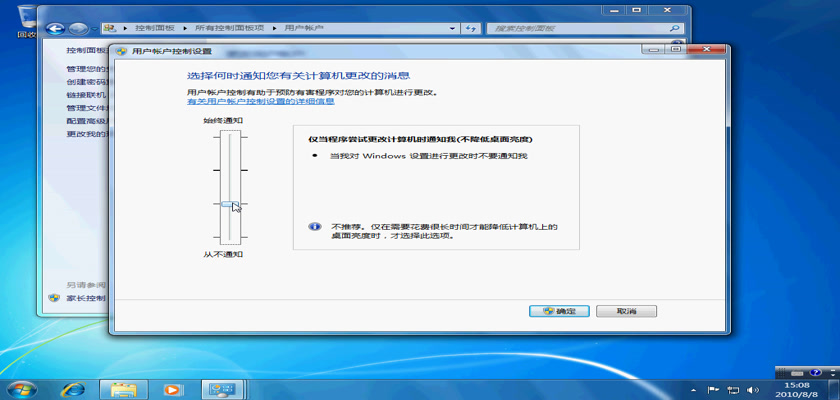The image size is (840, 400).
Task: Open the Windows Start orb
Action: (x=20, y=388)
